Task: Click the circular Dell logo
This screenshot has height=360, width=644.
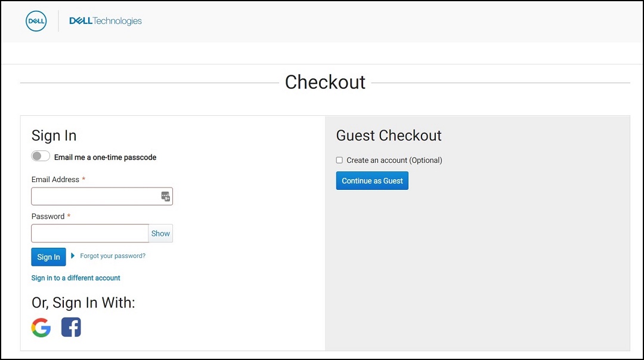Action: coord(36,21)
